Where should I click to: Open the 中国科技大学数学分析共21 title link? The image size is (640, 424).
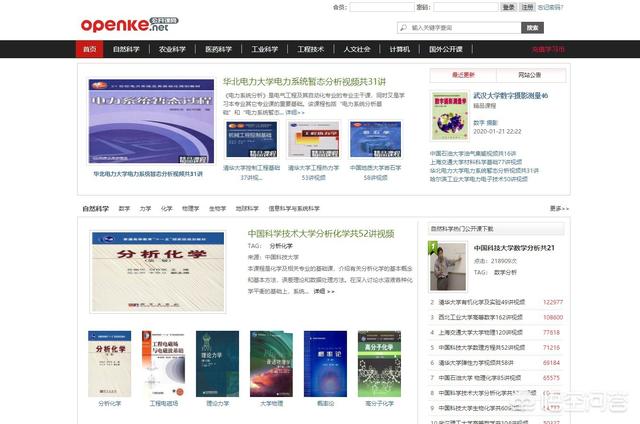coord(514,248)
